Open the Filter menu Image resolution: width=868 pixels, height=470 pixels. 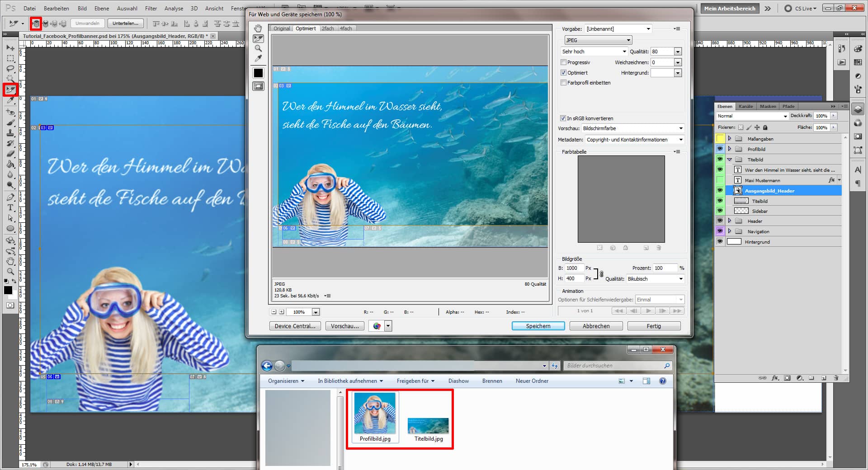pyautogui.click(x=151, y=8)
